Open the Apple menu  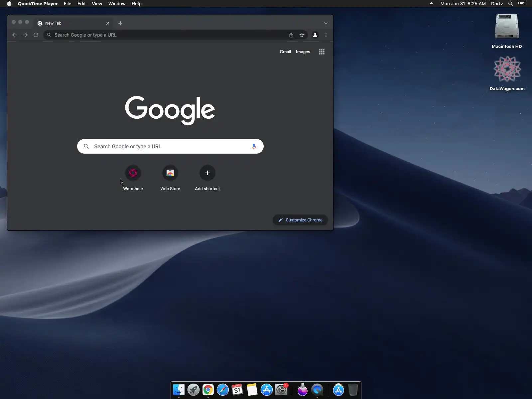[9, 4]
